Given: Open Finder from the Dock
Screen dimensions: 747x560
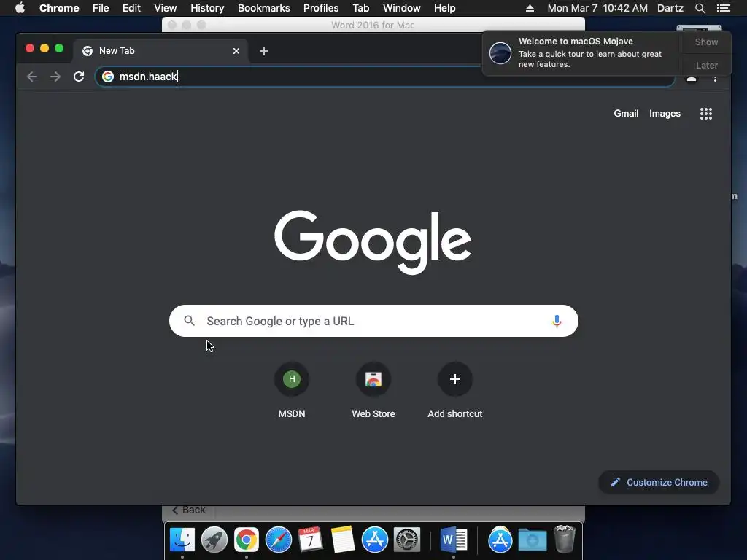Looking at the screenshot, I should [182, 540].
